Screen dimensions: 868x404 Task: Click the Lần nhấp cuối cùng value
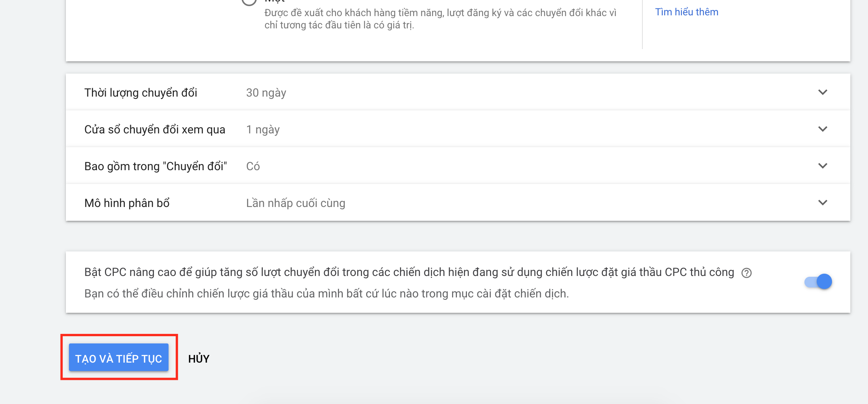(x=295, y=203)
